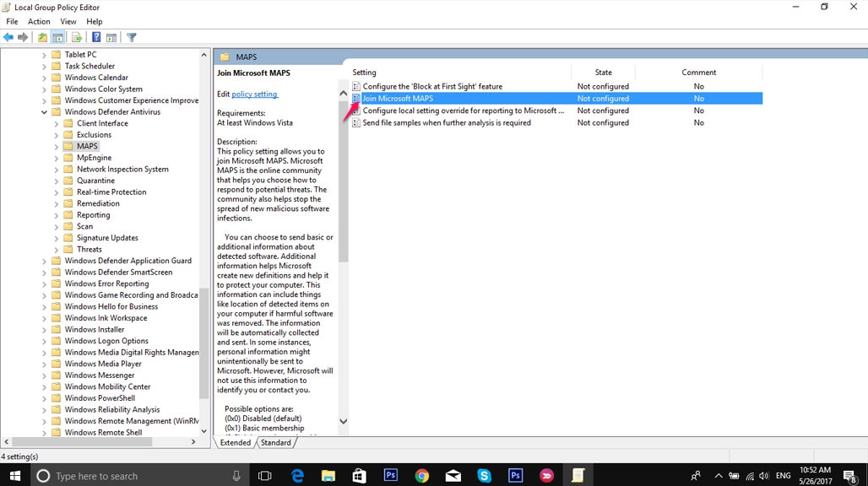868x486 pixels.
Task: Open Google Chrome from the taskbar
Action: (x=421, y=476)
